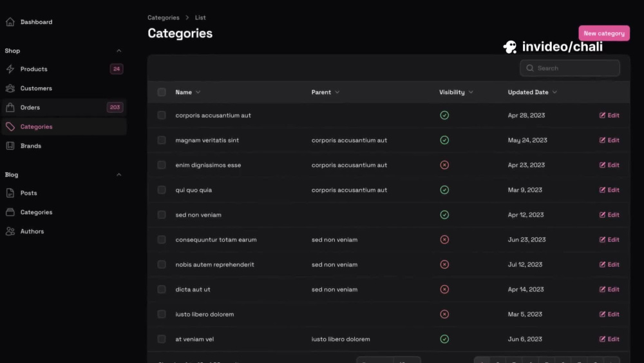Edit the magnam veritatis sint category

tap(609, 140)
